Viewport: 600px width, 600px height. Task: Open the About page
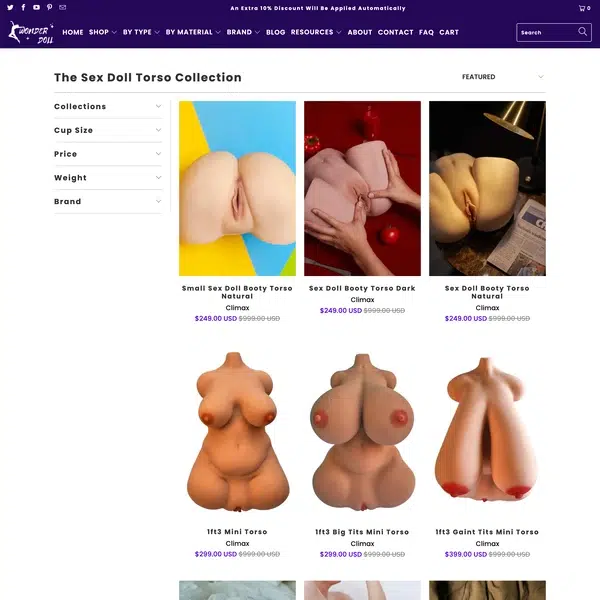point(360,32)
